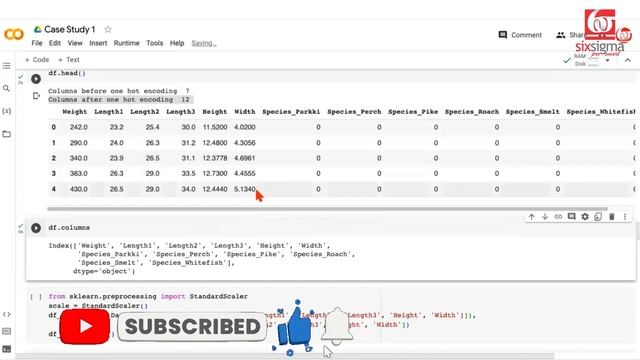Star the Case Study 1 notebook
640x360 pixels.
(108, 29)
